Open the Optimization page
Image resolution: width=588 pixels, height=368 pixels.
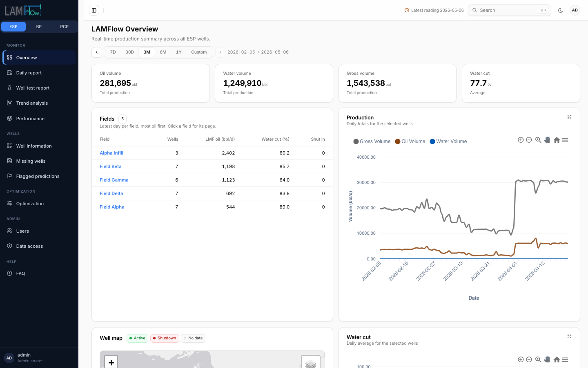coord(39,204)
